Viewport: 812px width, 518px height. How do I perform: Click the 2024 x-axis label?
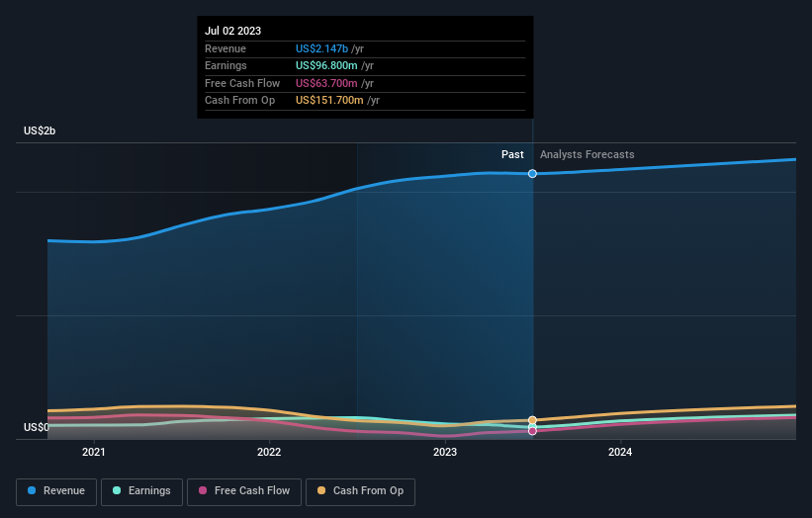pos(620,453)
